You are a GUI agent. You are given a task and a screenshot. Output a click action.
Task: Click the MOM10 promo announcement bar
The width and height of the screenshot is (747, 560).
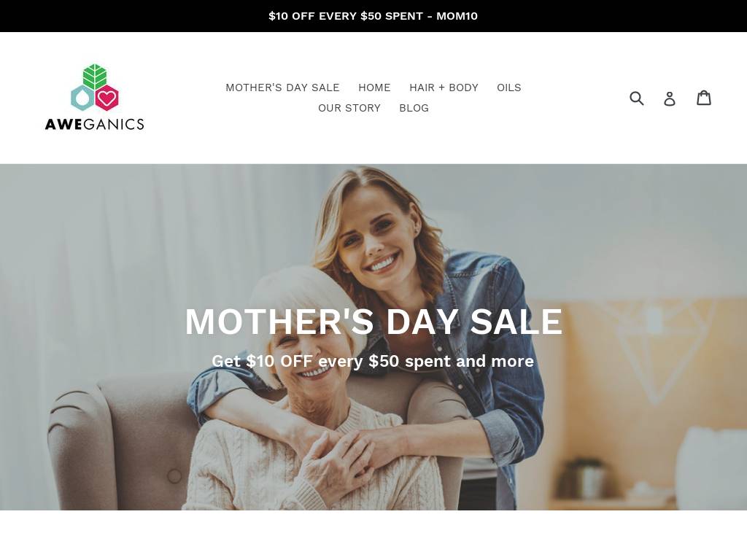[373, 16]
